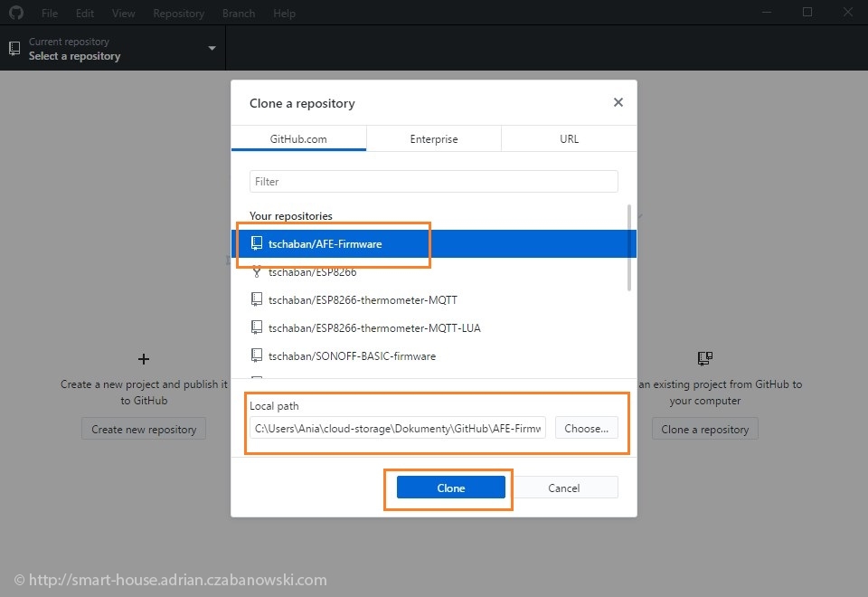
Task: Click the background Clone a repository button
Action: [x=704, y=429]
